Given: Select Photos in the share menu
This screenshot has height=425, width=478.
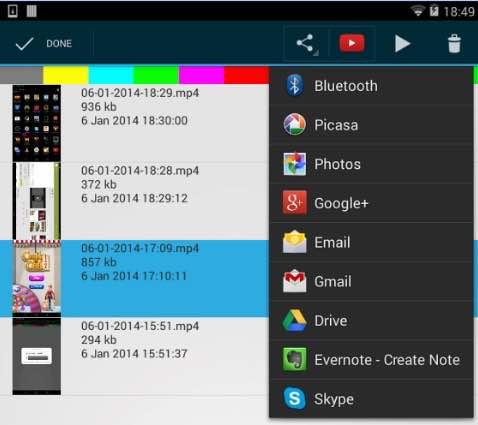Looking at the screenshot, I should 371,164.
